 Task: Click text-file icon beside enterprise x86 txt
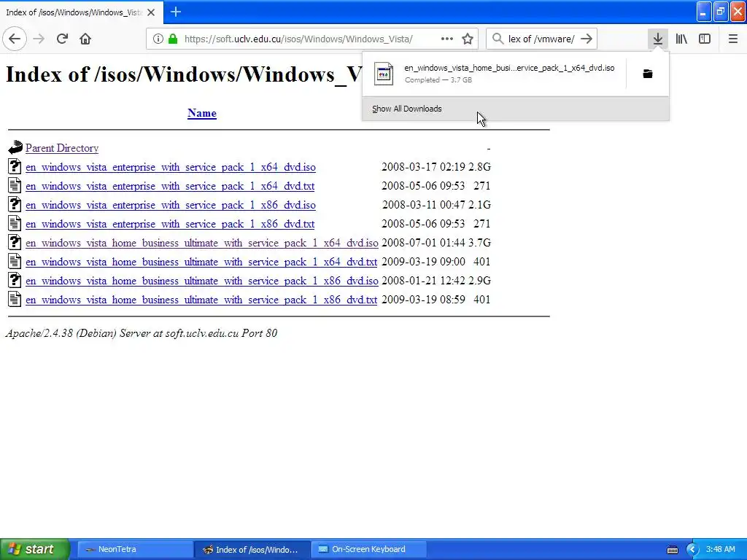coord(15,223)
